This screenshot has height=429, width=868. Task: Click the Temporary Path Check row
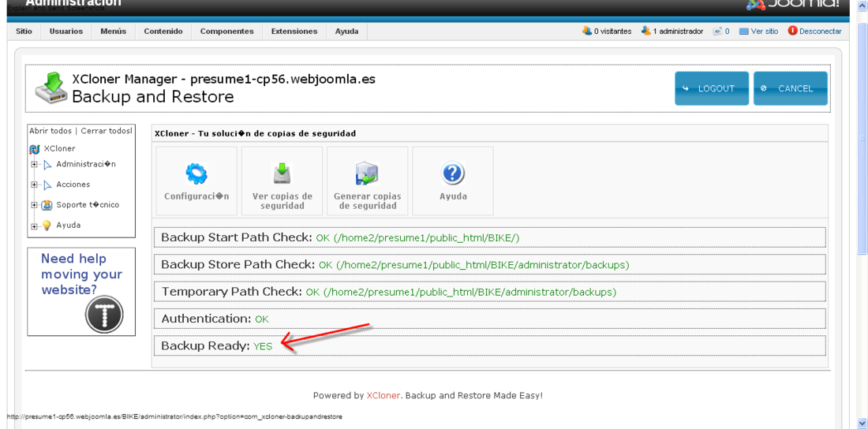coord(489,291)
